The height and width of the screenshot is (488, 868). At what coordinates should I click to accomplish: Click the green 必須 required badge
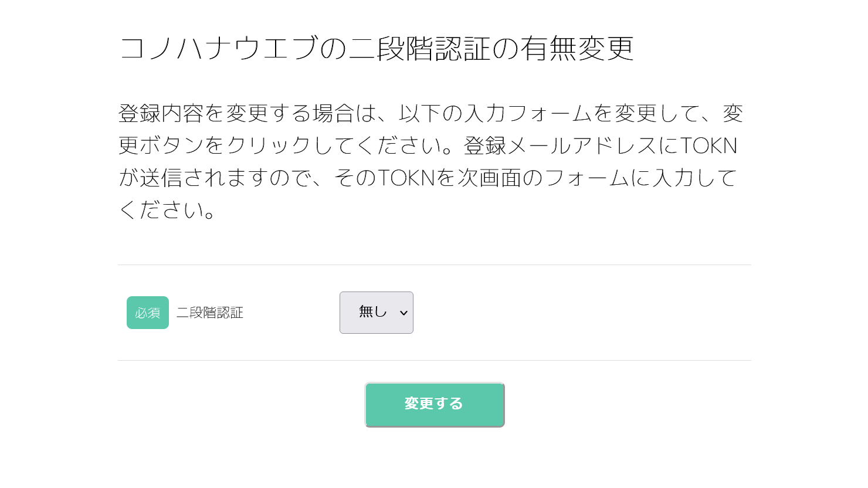tap(148, 313)
